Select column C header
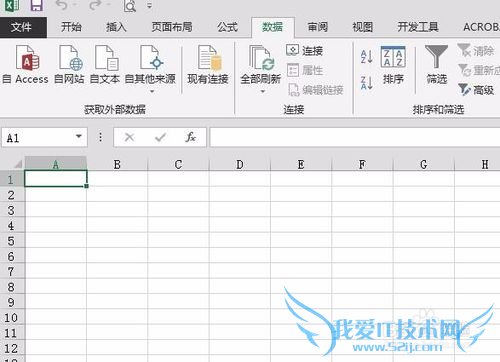 [x=178, y=164]
